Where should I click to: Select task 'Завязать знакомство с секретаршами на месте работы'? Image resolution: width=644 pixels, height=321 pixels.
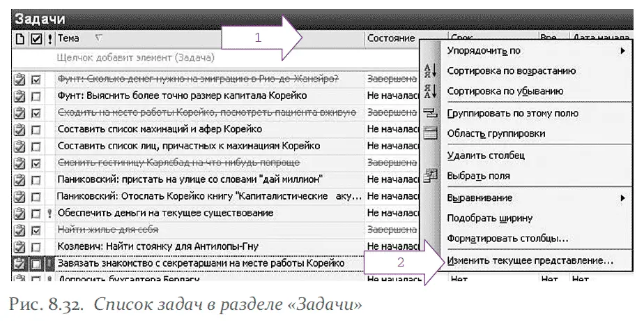pyautogui.click(x=201, y=264)
